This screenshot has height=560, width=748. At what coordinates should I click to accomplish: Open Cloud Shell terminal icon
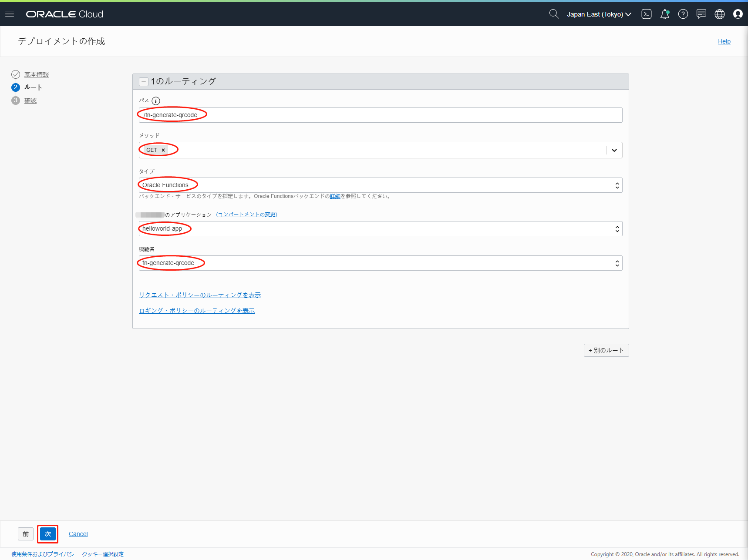coord(647,14)
